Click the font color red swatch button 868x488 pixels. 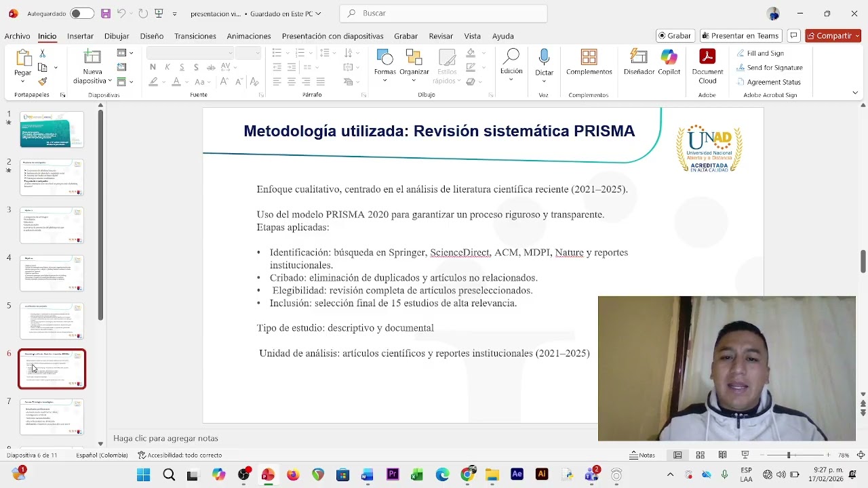176,81
